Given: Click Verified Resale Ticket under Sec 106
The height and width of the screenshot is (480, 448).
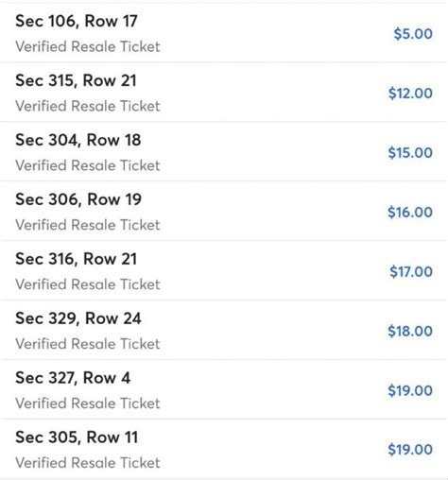Looking at the screenshot, I should [88, 46].
